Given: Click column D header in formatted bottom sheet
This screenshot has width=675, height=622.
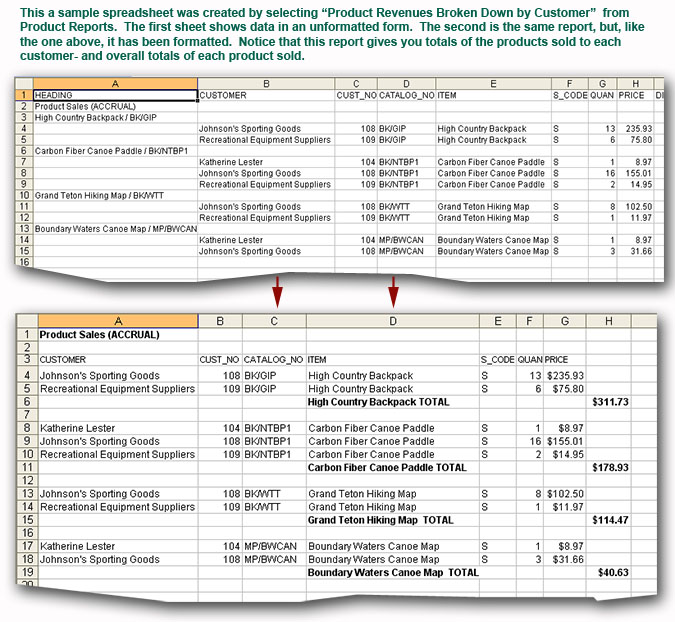Looking at the screenshot, I should pos(392,320).
